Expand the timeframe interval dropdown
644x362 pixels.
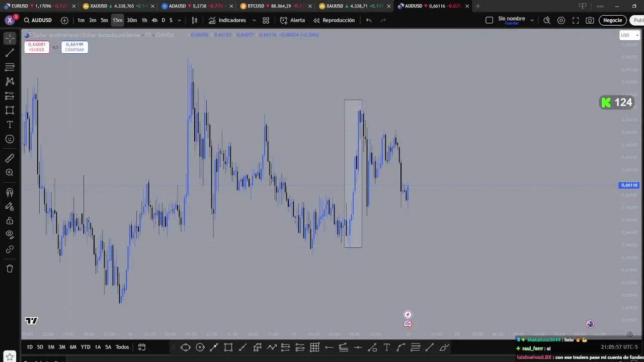point(179,21)
